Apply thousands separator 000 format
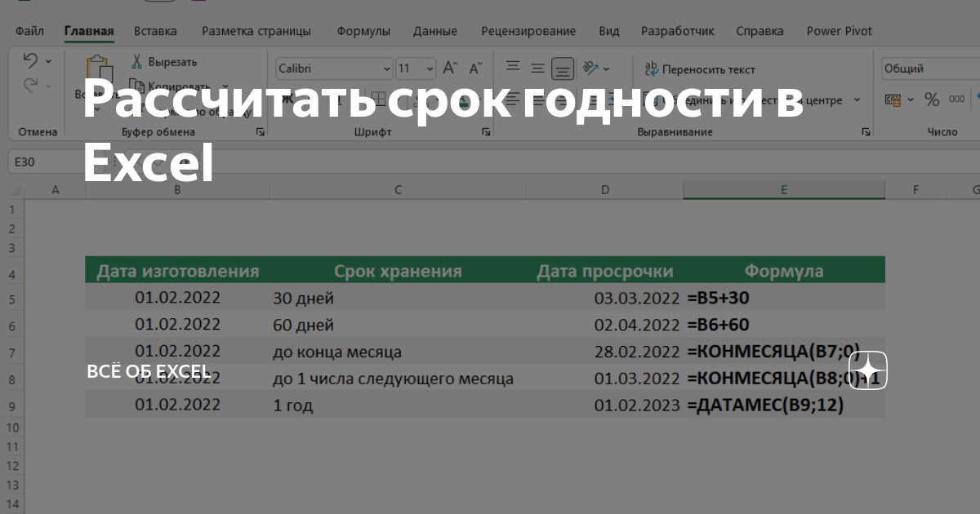Image resolution: width=980 pixels, height=514 pixels. point(956,100)
